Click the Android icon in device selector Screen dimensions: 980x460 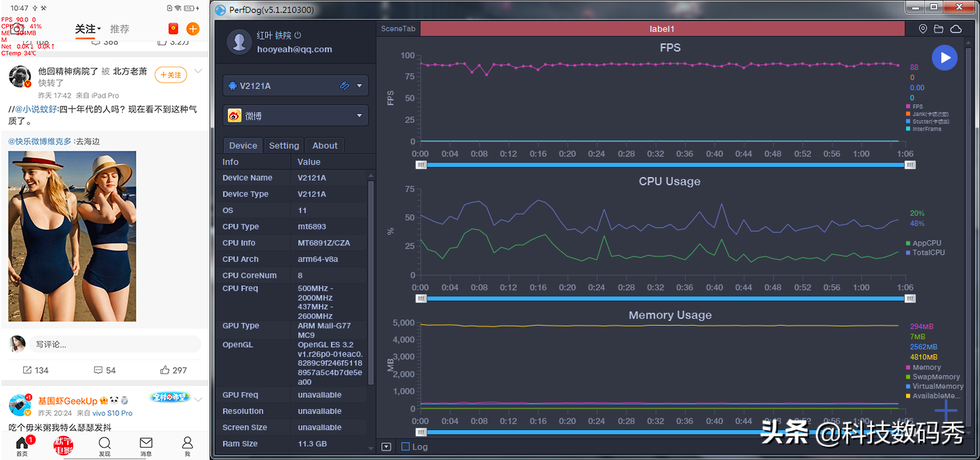click(x=233, y=86)
